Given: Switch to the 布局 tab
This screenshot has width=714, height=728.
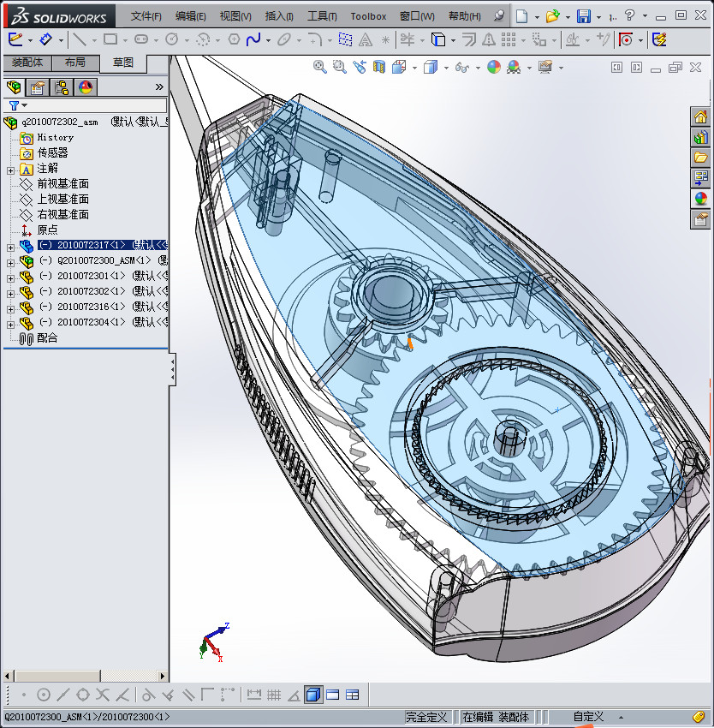Looking at the screenshot, I should (76, 63).
